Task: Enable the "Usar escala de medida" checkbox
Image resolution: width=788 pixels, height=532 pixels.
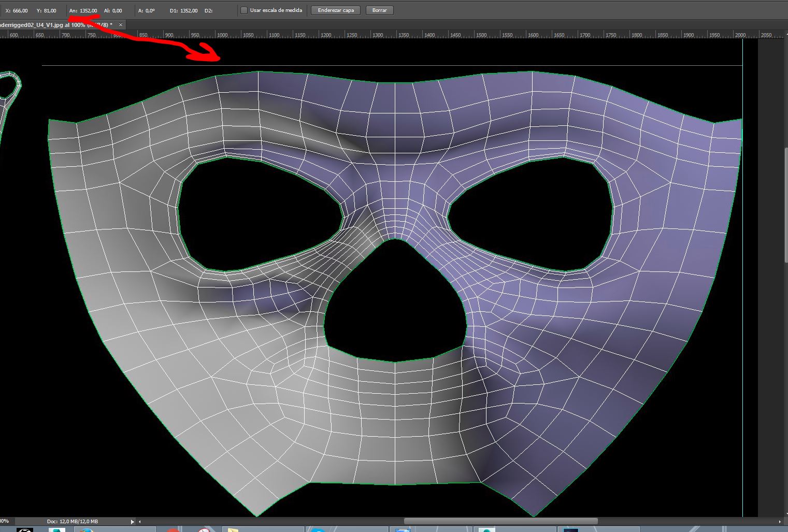Action: (244, 10)
